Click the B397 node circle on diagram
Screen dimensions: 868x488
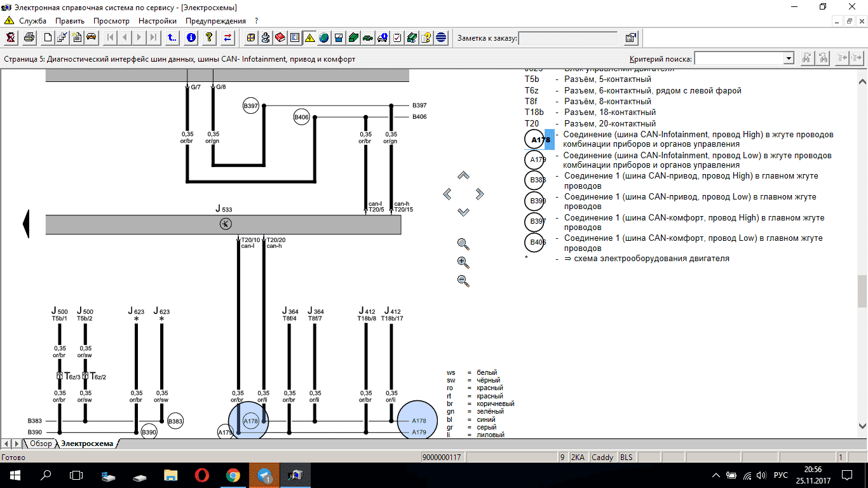251,106
